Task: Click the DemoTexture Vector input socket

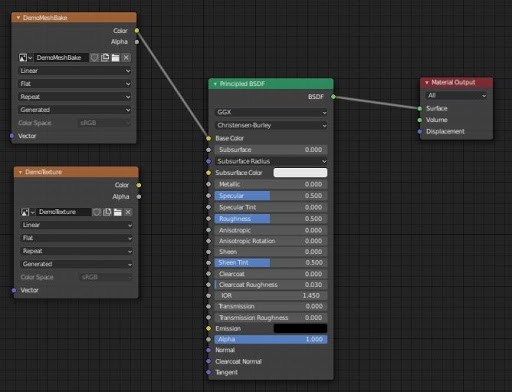Action: (14, 290)
